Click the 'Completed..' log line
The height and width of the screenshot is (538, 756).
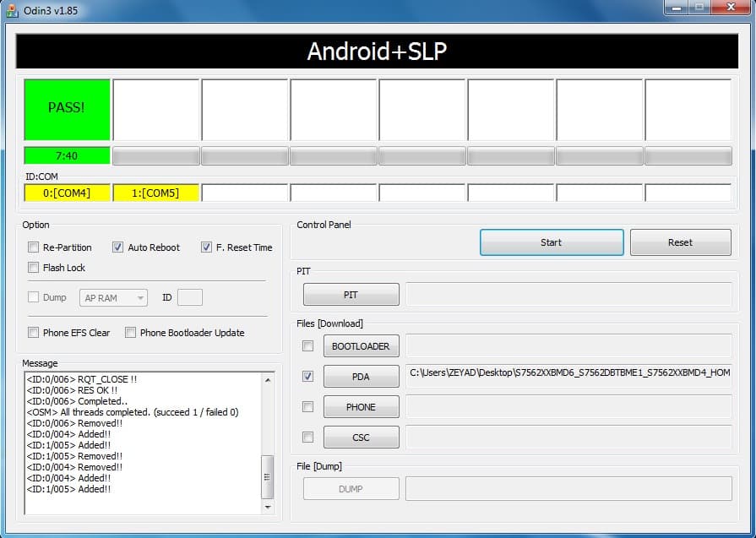tap(77, 401)
